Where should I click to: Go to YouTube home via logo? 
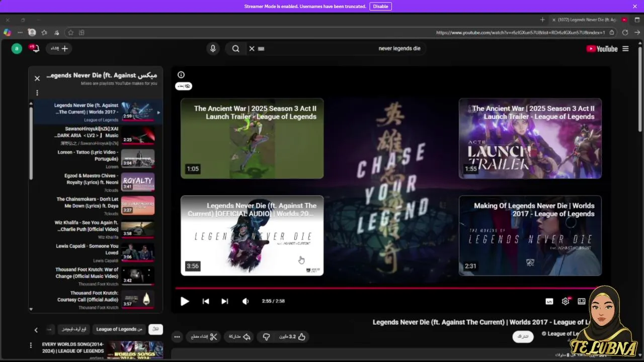pyautogui.click(x=602, y=49)
